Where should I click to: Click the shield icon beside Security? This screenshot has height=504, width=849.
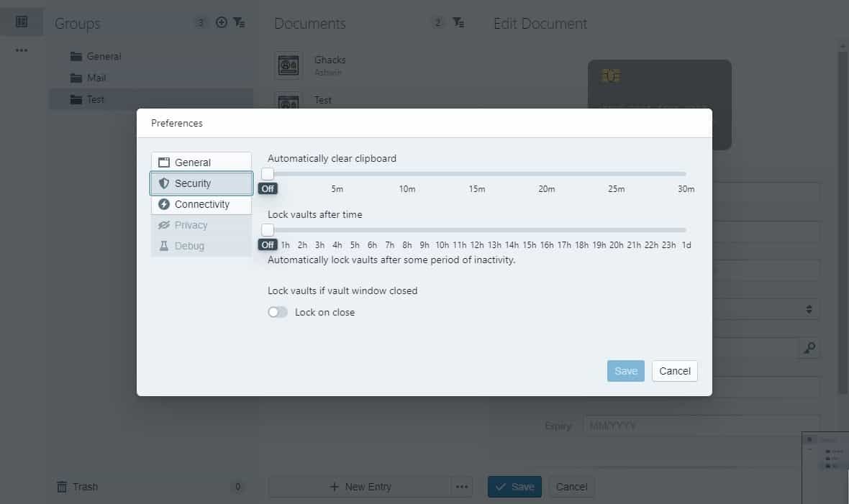(164, 183)
